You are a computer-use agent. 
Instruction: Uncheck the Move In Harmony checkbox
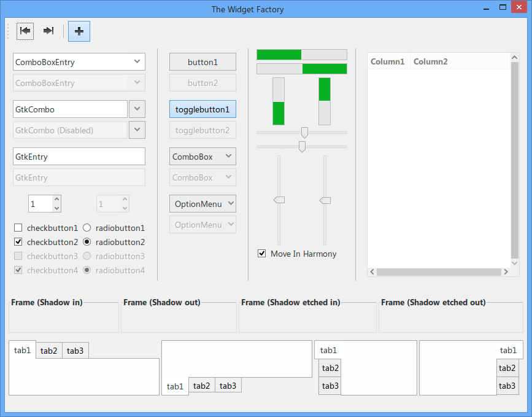tap(262, 254)
